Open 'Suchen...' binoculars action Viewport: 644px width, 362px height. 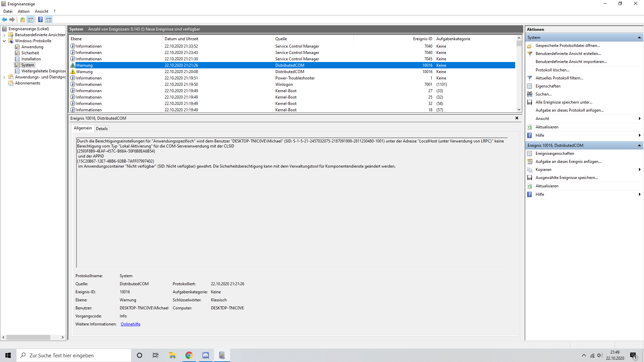coord(543,94)
